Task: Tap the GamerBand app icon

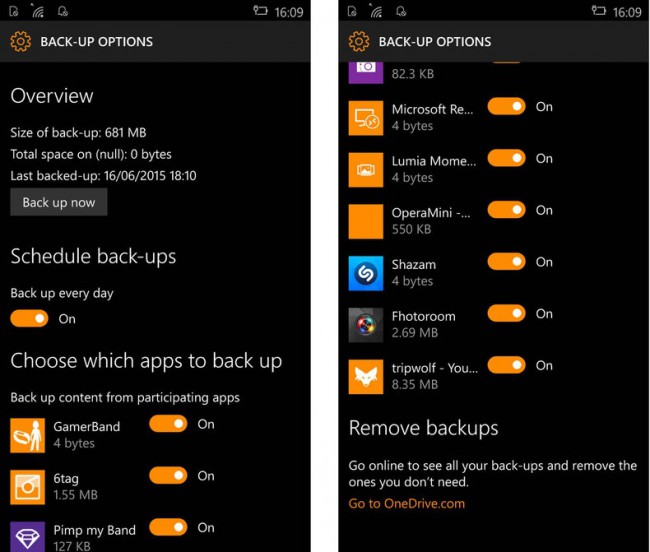Action: 27,436
